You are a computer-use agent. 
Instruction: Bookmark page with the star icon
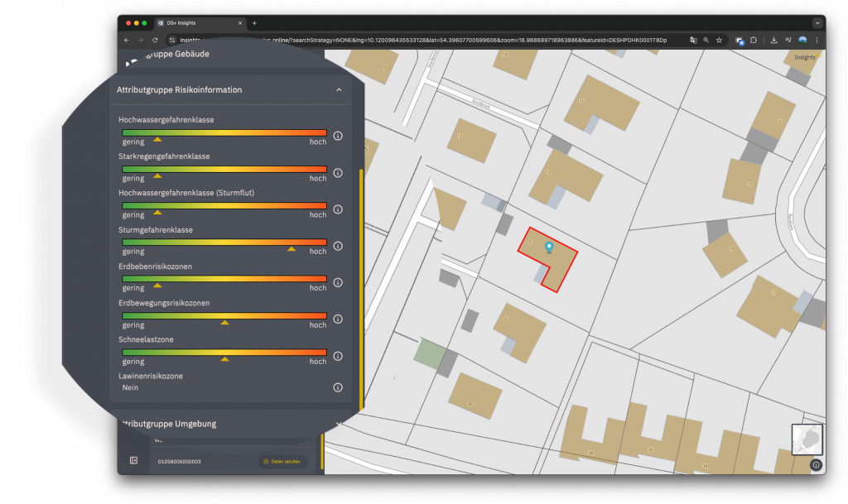pyautogui.click(x=719, y=40)
